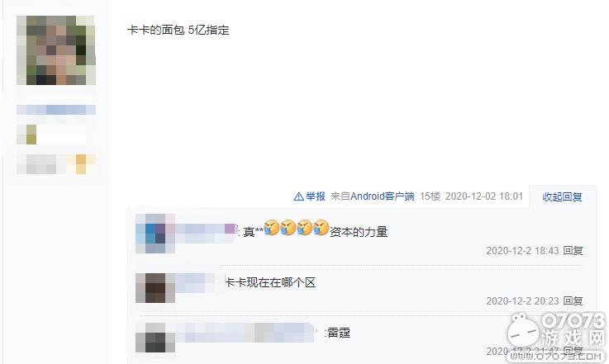The image size is (609, 364).
Task: Reply to the 资本的力量 comment
Action: pyautogui.click(x=573, y=251)
